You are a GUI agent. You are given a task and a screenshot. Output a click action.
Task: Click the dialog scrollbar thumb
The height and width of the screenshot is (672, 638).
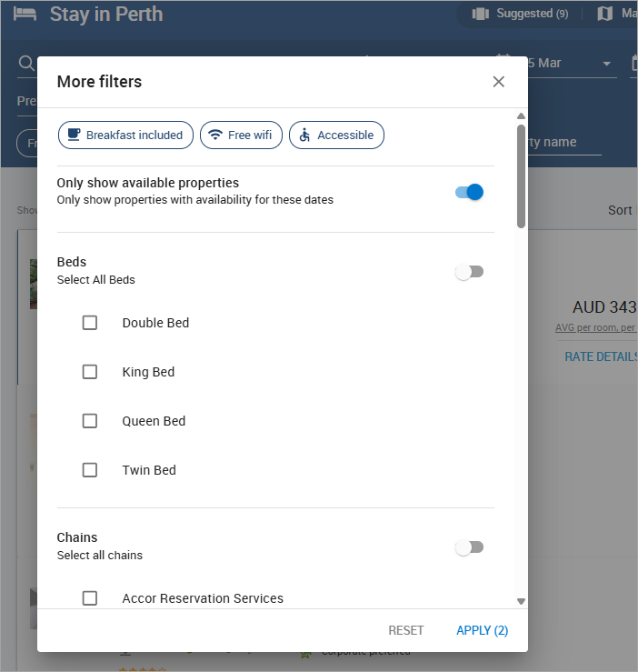[x=521, y=176]
